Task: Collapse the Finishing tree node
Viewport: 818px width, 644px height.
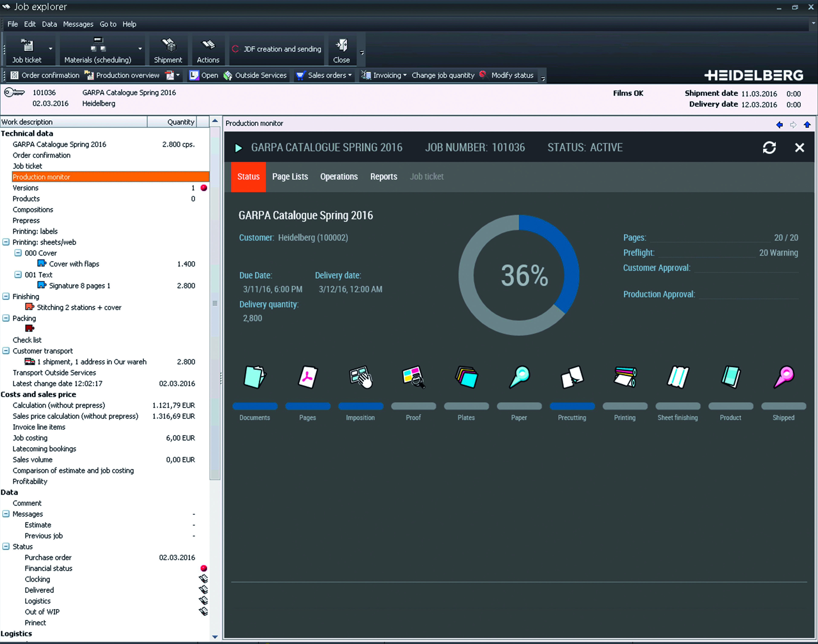Action: [x=6, y=296]
